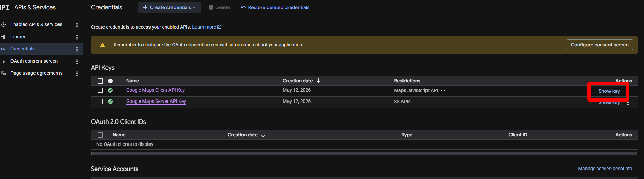The height and width of the screenshot is (179, 644).
Task: Click the OAuth consent screen sidebar icon
Action: [3, 61]
